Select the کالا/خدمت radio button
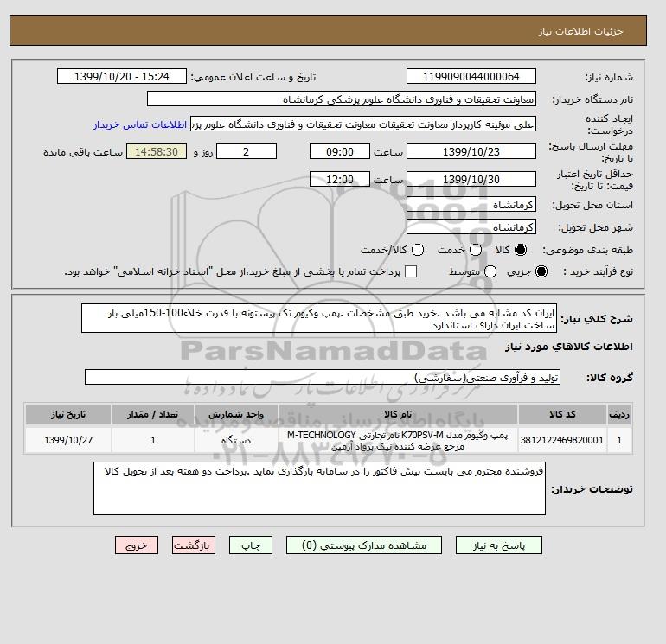Image resolution: width=666 pixels, height=644 pixels. tap(418, 250)
